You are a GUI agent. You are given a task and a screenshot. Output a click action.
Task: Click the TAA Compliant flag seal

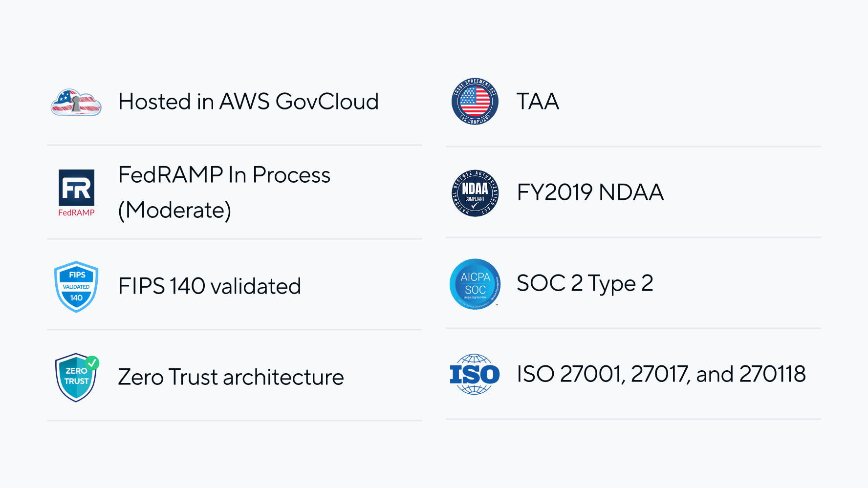click(475, 101)
